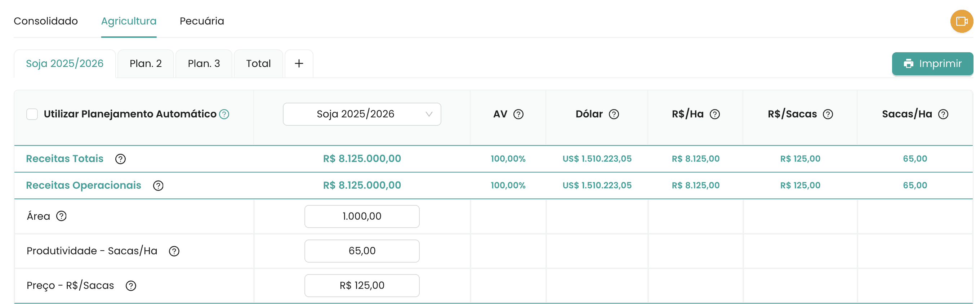The image size is (980, 304).
Task: Click the Sacas/Ha column help icon
Action: coord(943,114)
